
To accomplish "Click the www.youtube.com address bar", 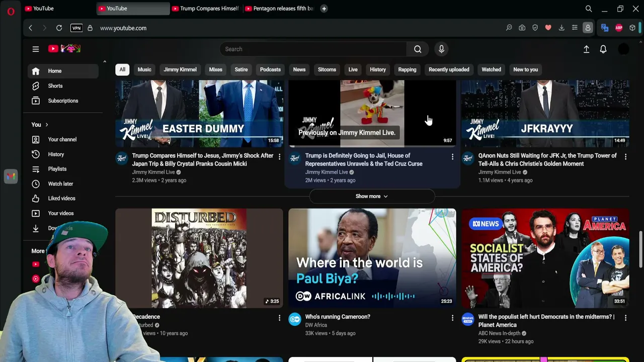I will click(x=123, y=28).
